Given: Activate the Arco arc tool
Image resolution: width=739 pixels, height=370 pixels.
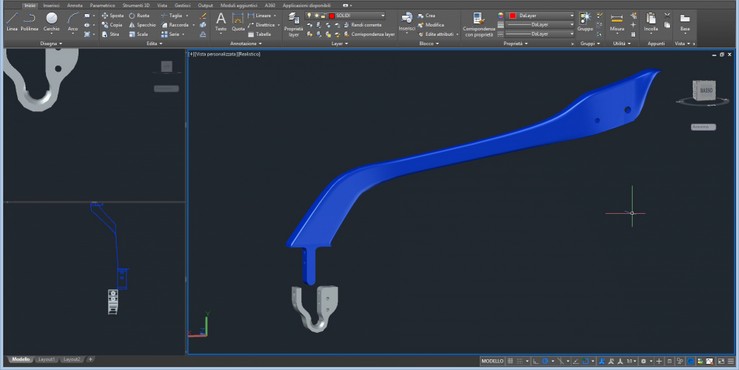Looking at the screenshot, I should [73, 22].
